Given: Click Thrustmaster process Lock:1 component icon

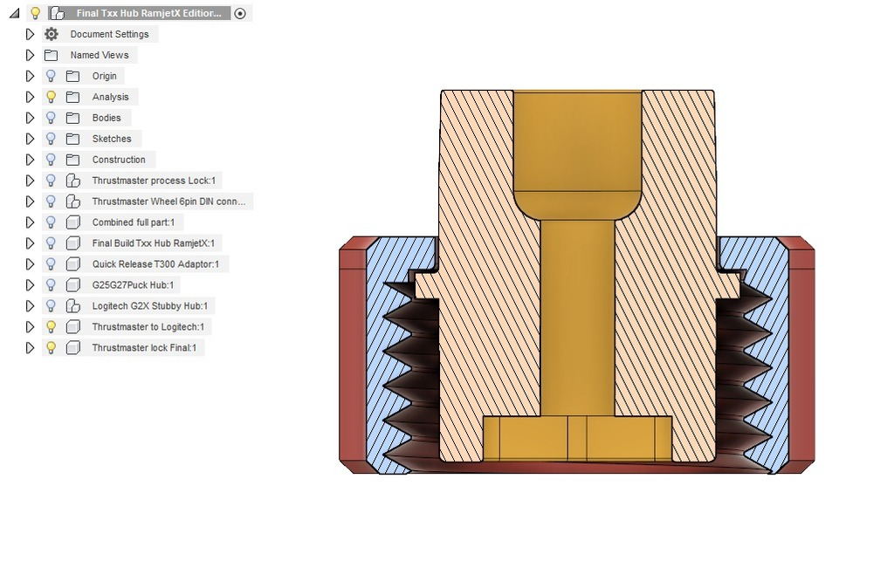Looking at the screenshot, I should tap(73, 181).
